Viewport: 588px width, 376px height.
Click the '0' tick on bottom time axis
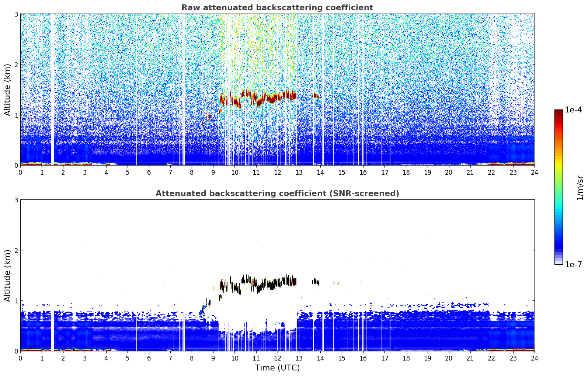pos(20,358)
